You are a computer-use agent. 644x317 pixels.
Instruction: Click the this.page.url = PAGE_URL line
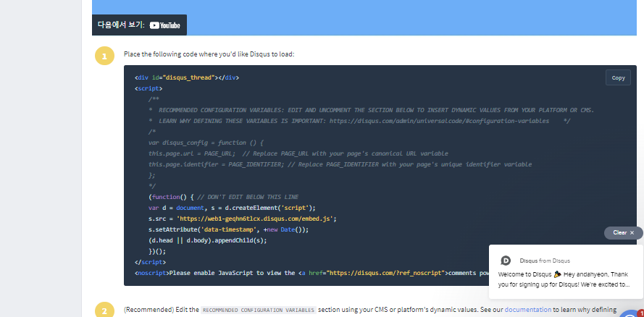(x=298, y=153)
